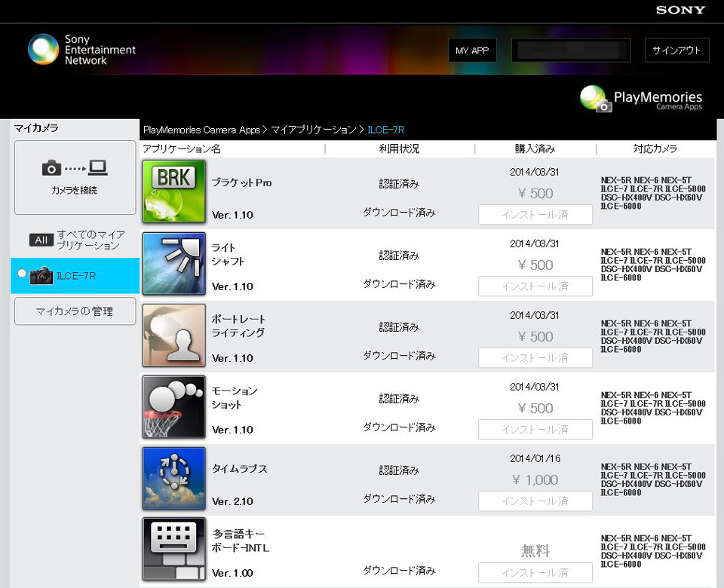Screen dimensions: 724x588
Task: Open the MY APP button
Action: (x=472, y=51)
